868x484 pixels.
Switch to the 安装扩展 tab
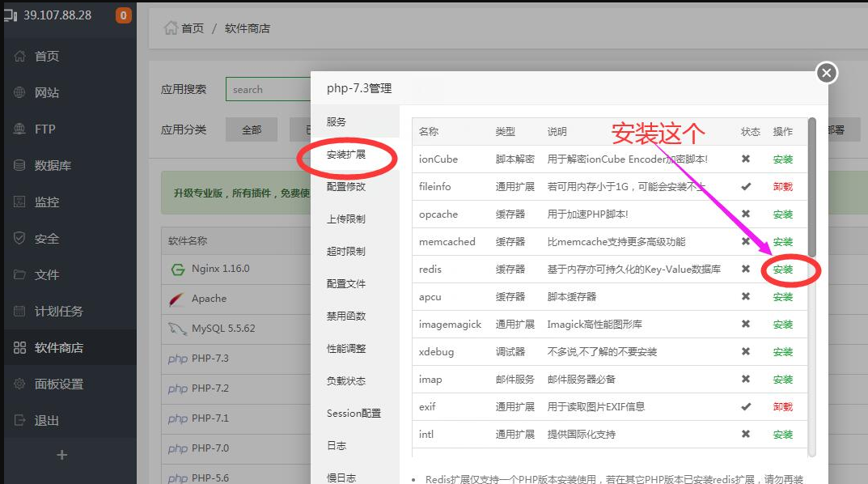tap(346, 154)
